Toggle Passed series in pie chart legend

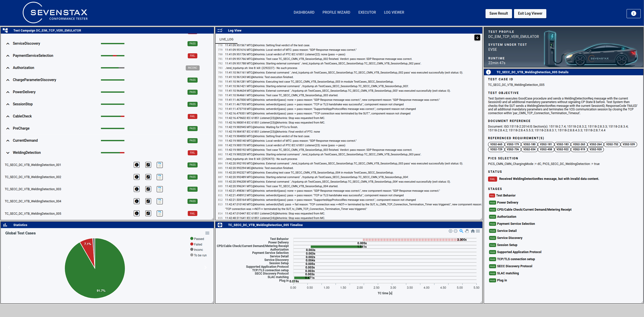(x=199, y=239)
